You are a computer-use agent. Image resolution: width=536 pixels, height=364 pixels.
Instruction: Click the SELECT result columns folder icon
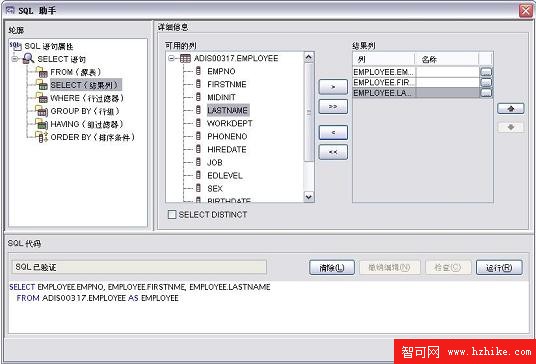pyautogui.click(x=42, y=85)
